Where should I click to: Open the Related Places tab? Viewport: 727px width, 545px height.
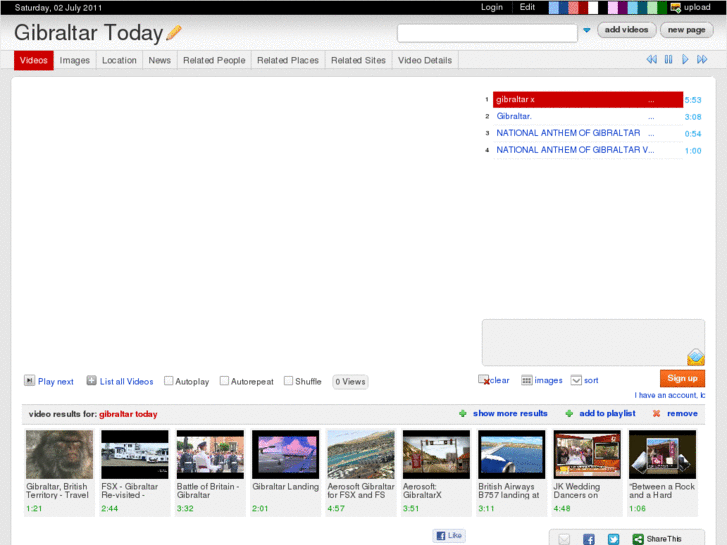[x=288, y=60]
